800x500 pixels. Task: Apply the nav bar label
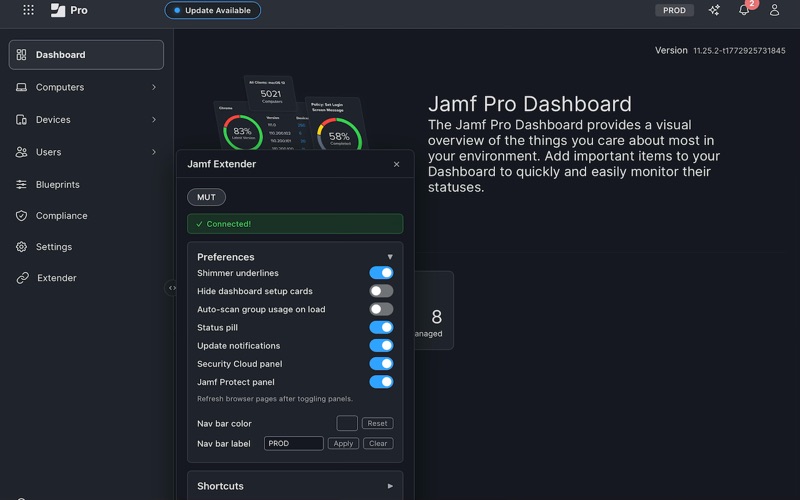pyautogui.click(x=343, y=444)
